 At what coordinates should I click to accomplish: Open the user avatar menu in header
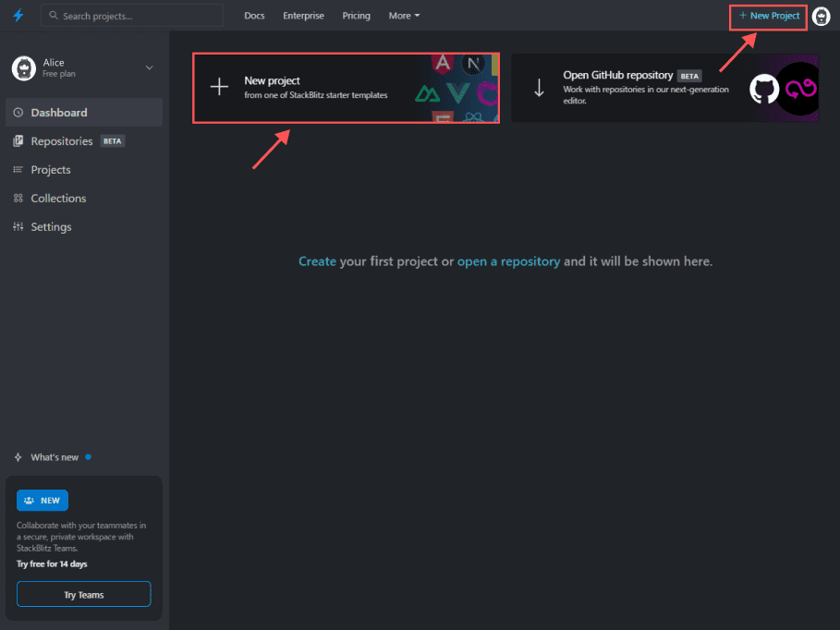(822, 16)
